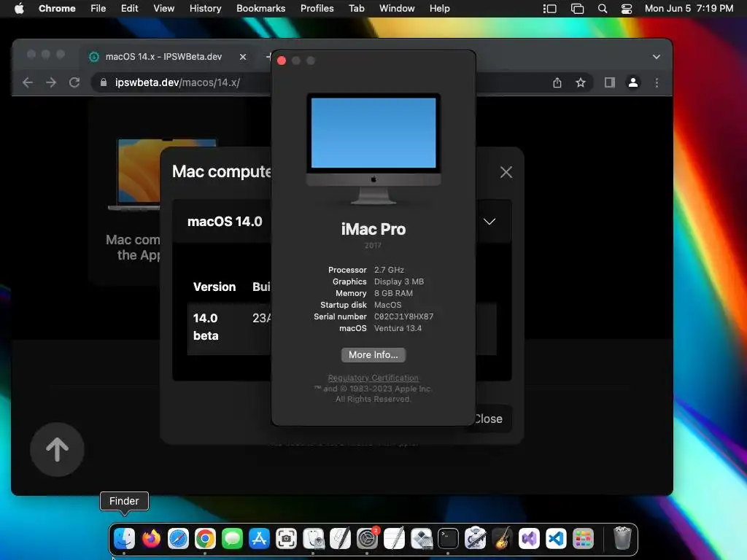Select the macOS 14.x - IPSWBeta.dev tab
747x560 pixels.
[x=163, y=57]
